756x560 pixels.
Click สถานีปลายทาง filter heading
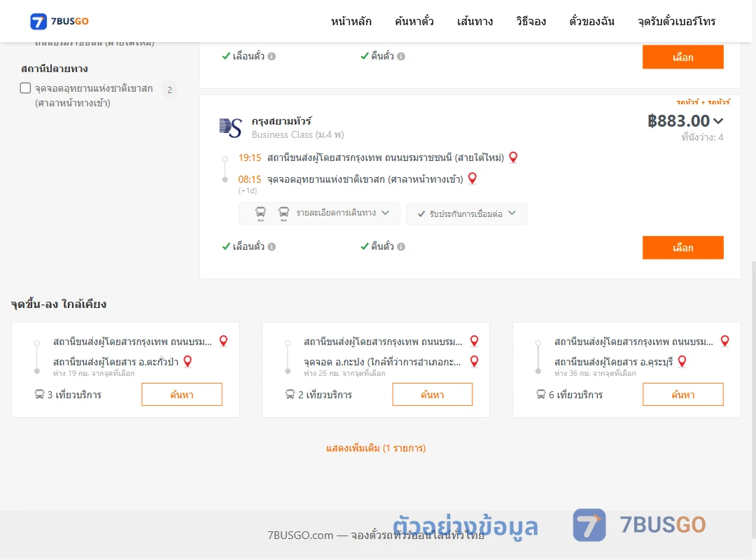click(x=55, y=69)
